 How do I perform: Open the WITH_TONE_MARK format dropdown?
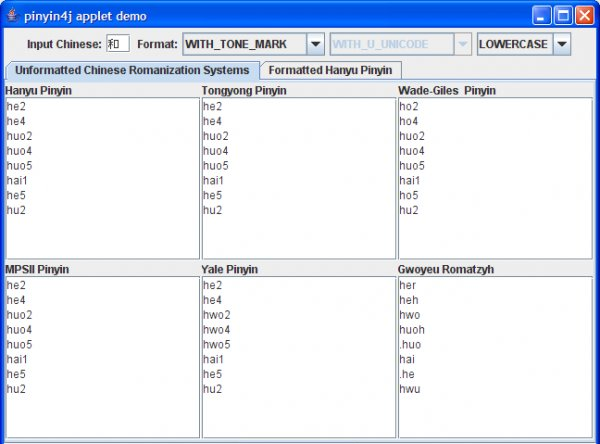pos(253,44)
